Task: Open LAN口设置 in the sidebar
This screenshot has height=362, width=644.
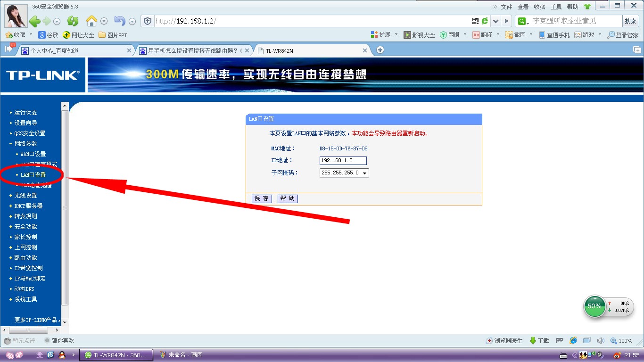Action: coord(33,174)
